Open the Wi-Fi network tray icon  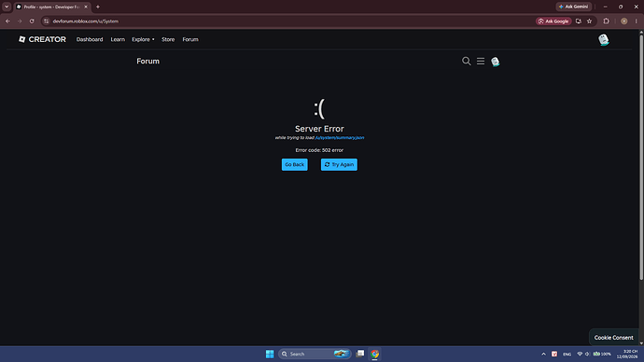[580, 354]
